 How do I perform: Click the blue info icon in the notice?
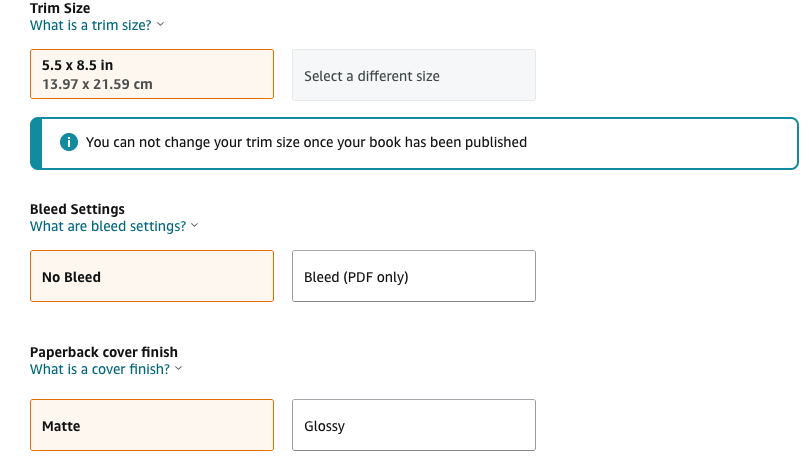pos(69,142)
